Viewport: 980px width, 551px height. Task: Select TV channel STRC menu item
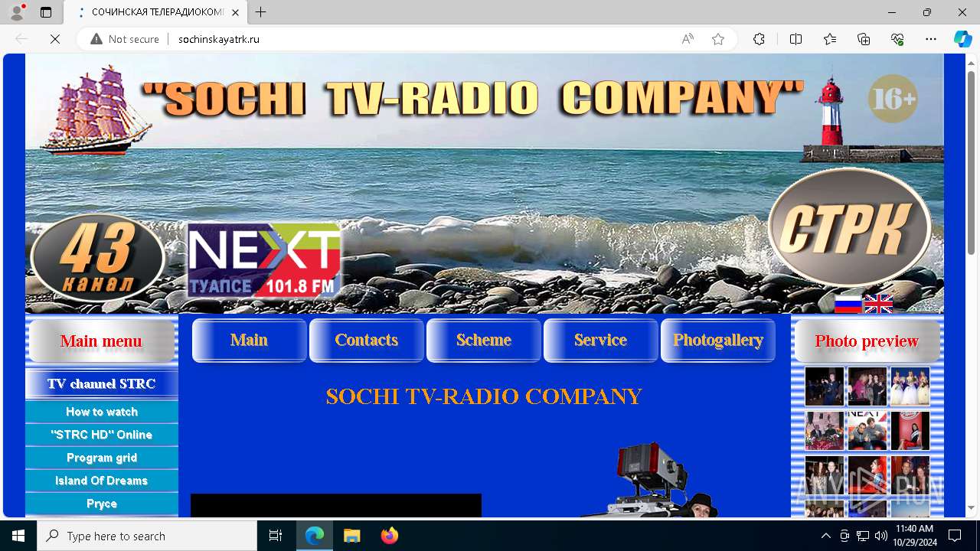[101, 384]
